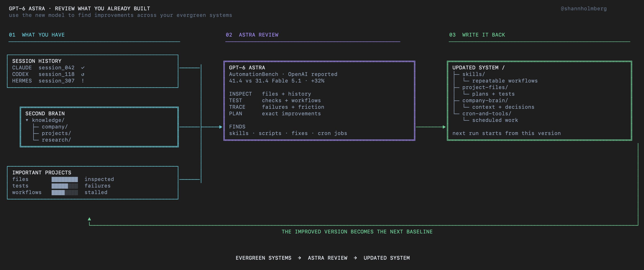Image resolution: width=644 pixels, height=270 pixels.
Task: Click the FINDS label
Action: pos(237,127)
